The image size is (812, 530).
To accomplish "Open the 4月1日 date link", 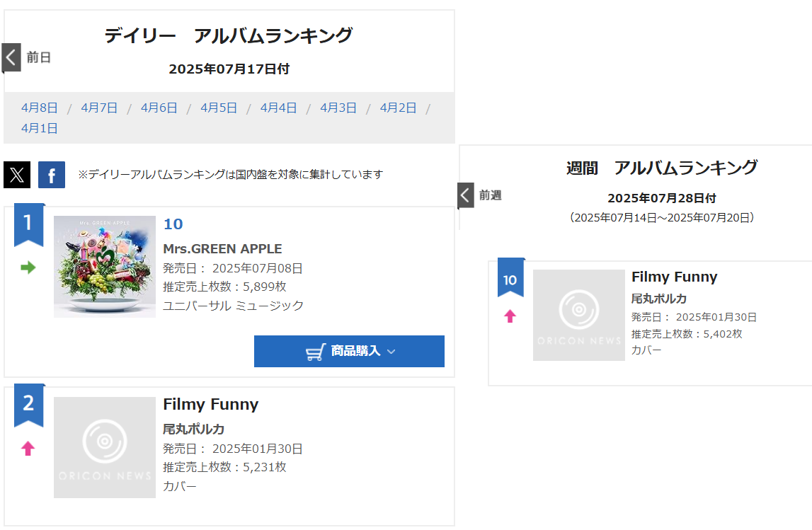I will (40, 128).
